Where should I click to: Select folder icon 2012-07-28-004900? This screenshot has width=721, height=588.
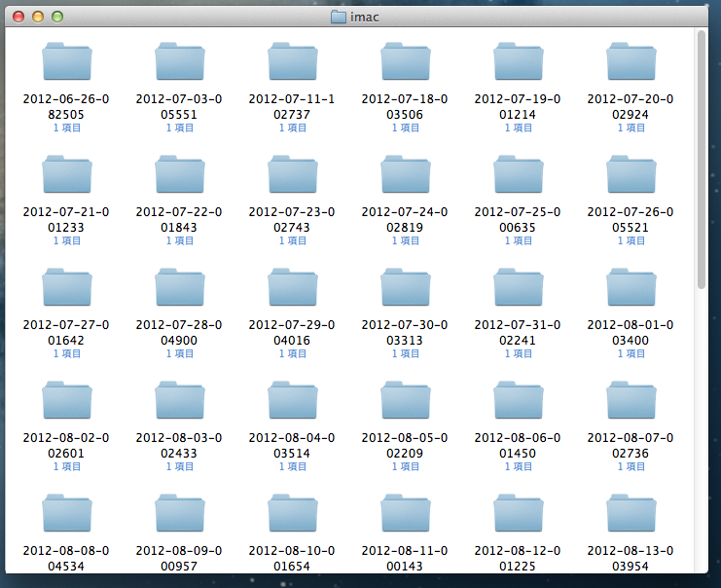click(179, 287)
